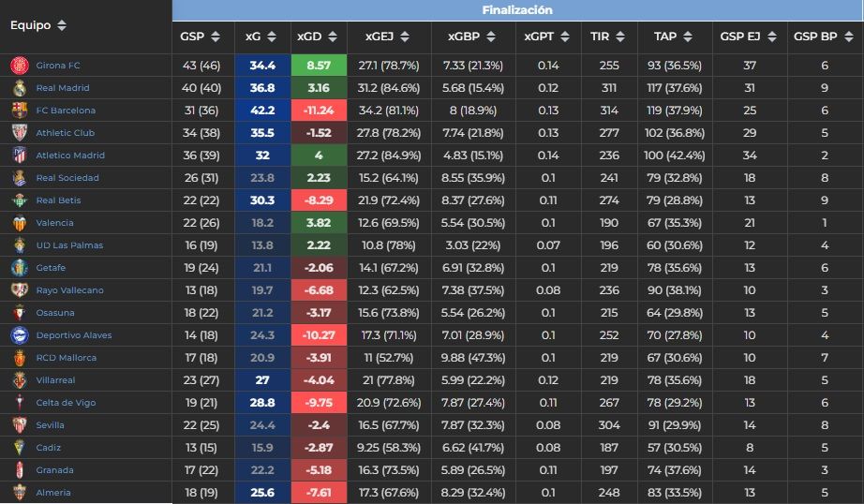Image resolution: width=864 pixels, height=504 pixels.
Task: Click the Valencia bat crest icon
Action: coord(19,223)
